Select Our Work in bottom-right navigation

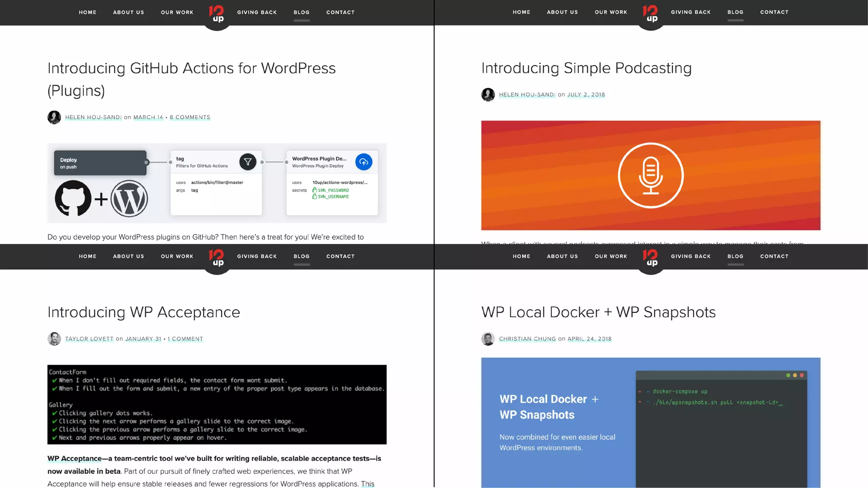point(611,256)
